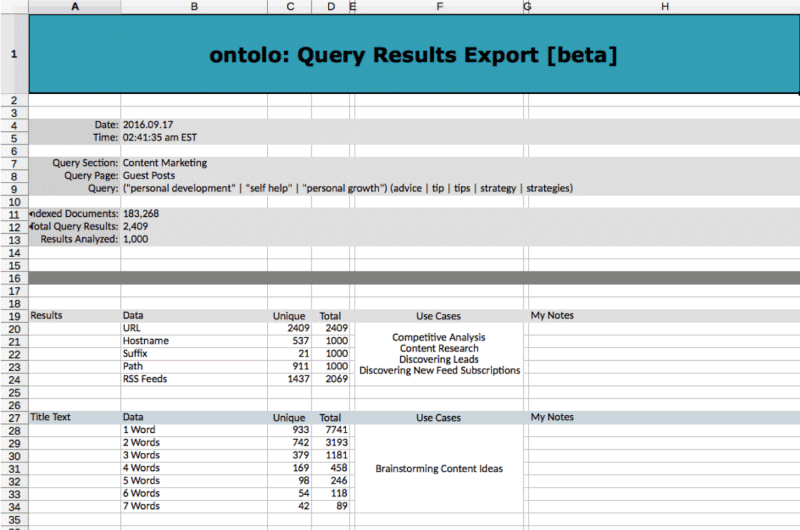This screenshot has width=800, height=530.
Task: Select 7 Words total 89
Action: (331, 506)
